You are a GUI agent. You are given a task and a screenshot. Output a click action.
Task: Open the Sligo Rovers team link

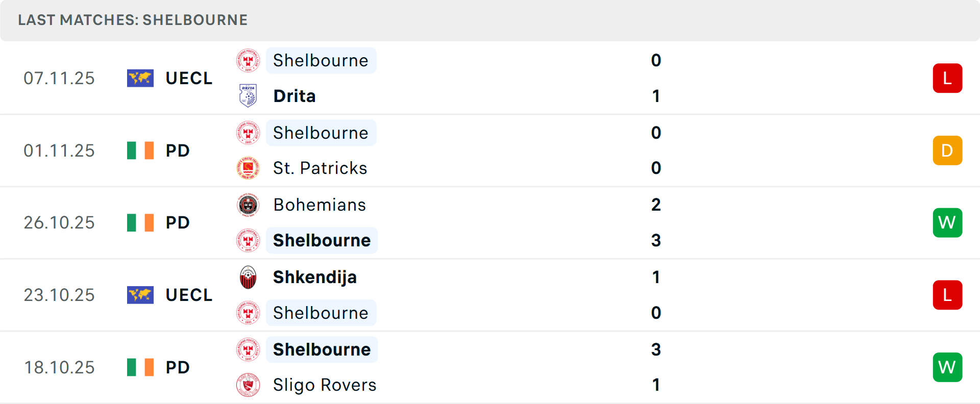(325, 385)
